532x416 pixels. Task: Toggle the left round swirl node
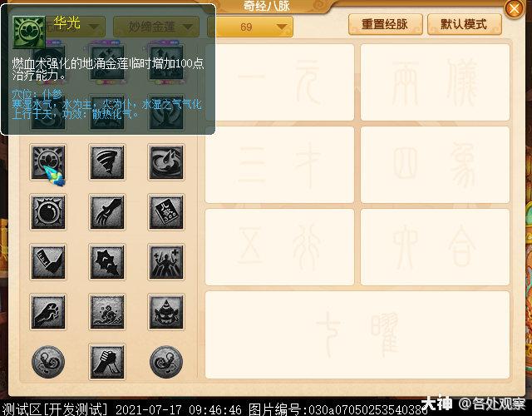tap(48, 362)
